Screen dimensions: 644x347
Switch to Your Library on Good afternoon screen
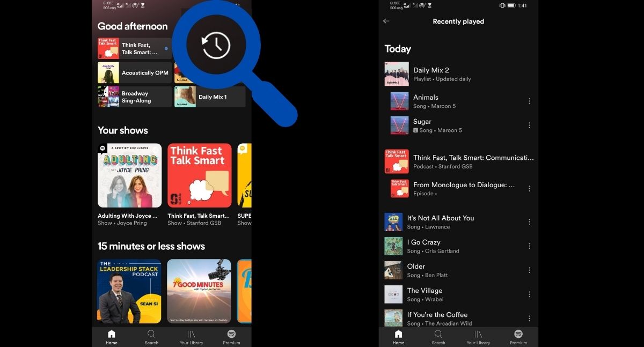tap(192, 337)
